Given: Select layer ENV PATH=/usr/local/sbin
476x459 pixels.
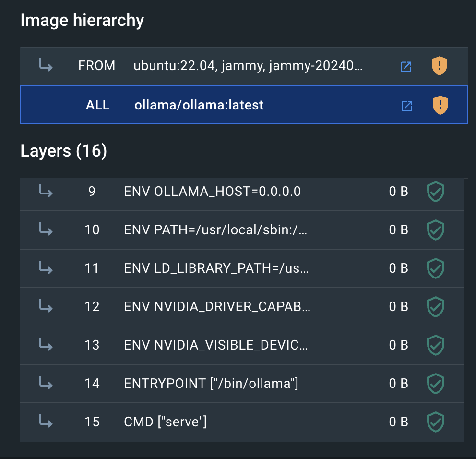Looking at the screenshot, I should (242, 230).
